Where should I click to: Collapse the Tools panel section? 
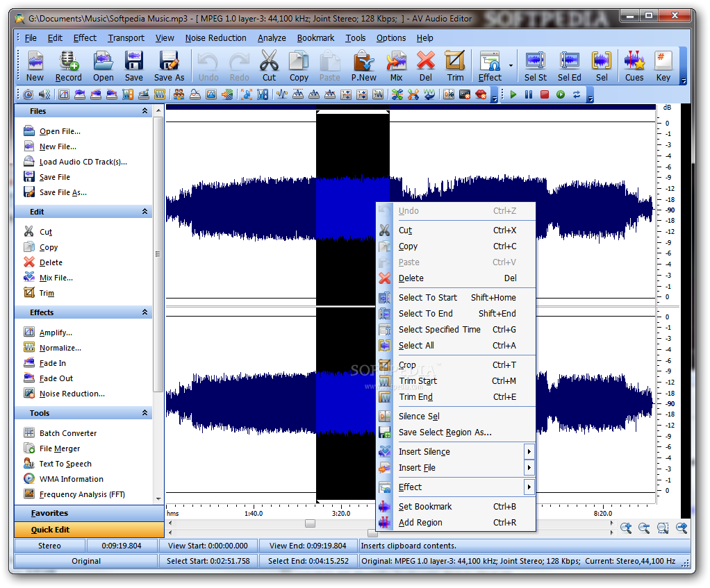click(145, 413)
